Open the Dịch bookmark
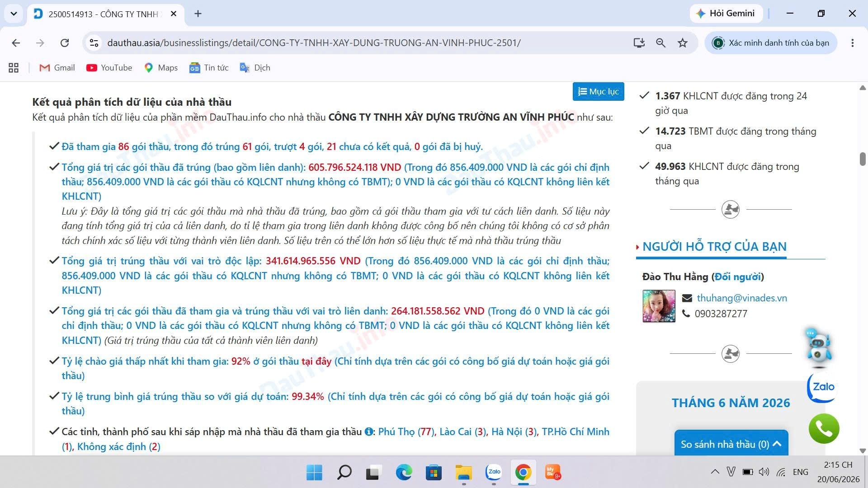 click(255, 68)
